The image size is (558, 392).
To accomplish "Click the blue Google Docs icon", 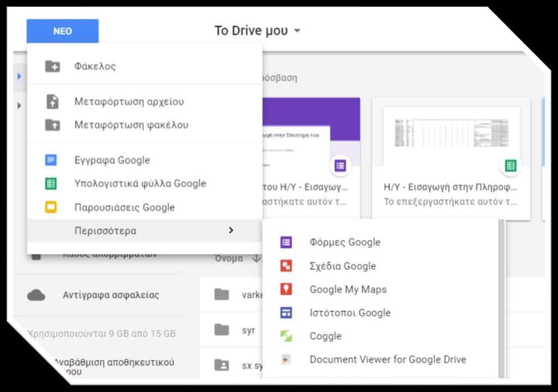I will click(x=51, y=160).
